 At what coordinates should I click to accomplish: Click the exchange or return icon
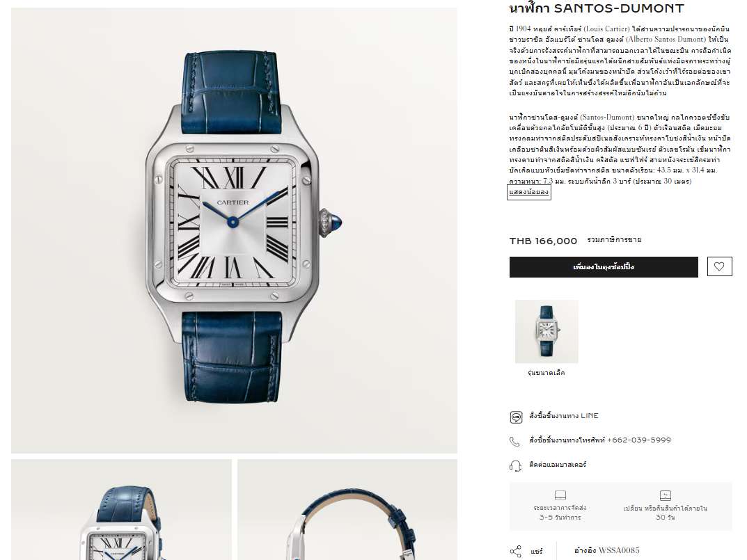pos(665,495)
